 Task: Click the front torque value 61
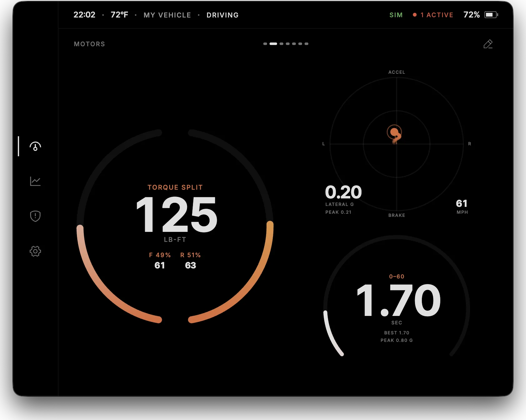pyautogui.click(x=159, y=265)
